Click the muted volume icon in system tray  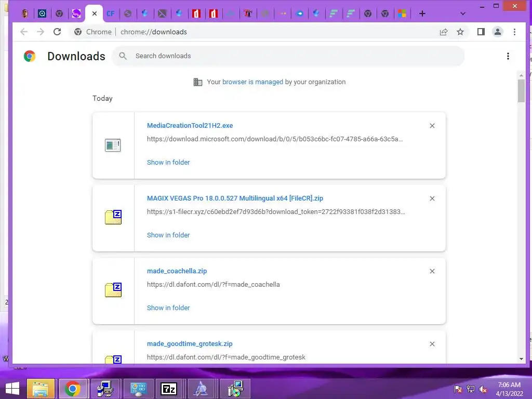pyautogui.click(x=483, y=389)
